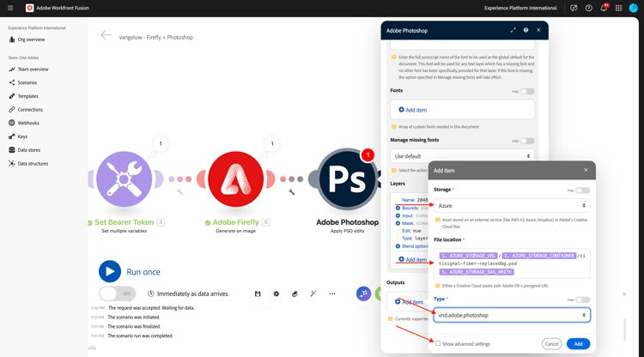Image resolution: width=644 pixels, height=357 pixels.
Task: Select the Adobe Photoshop module circle
Action: pos(348,179)
